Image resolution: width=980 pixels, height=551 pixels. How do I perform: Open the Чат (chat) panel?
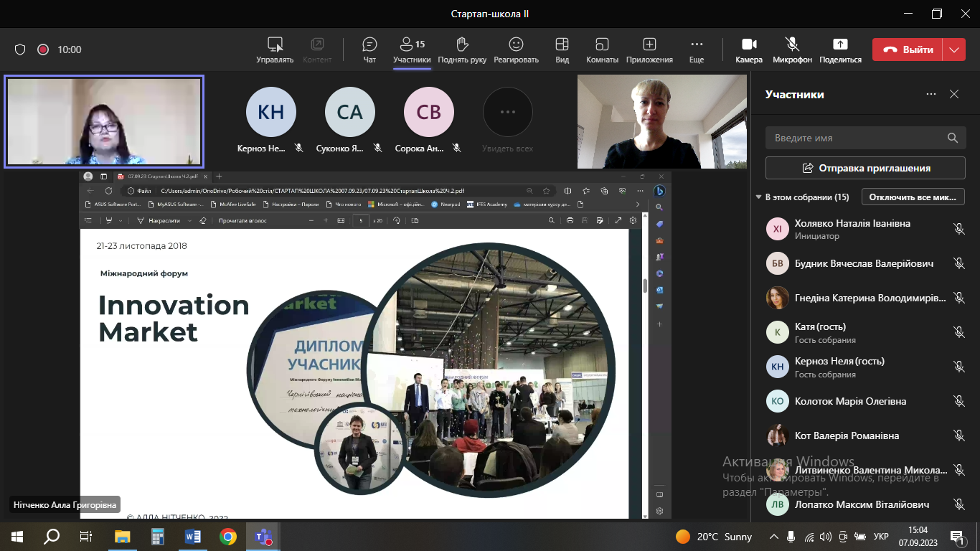coord(369,50)
